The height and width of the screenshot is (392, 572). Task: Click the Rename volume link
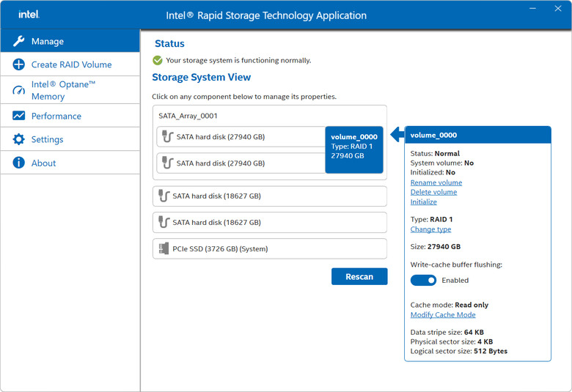tap(436, 182)
